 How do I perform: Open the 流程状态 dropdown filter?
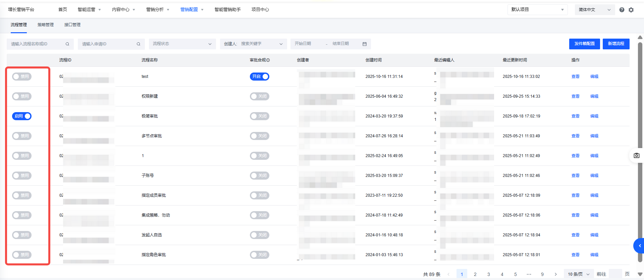[182, 44]
